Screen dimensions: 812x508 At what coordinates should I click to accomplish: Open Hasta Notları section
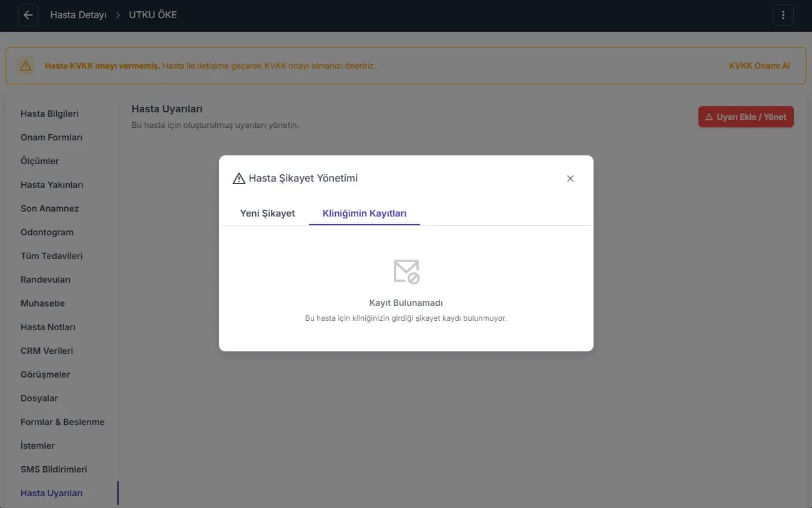click(47, 327)
